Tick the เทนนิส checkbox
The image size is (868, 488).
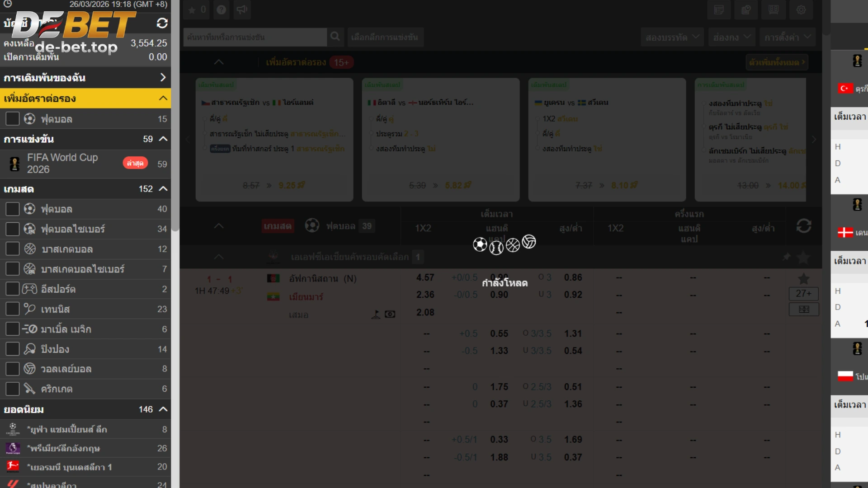[x=12, y=309]
